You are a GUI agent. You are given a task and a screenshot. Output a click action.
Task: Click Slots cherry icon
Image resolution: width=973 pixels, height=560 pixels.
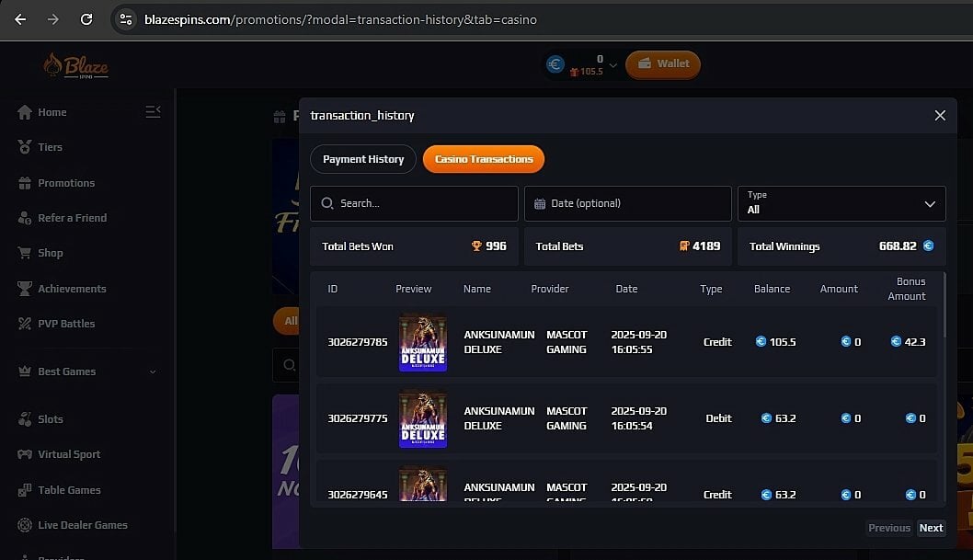(25, 419)
